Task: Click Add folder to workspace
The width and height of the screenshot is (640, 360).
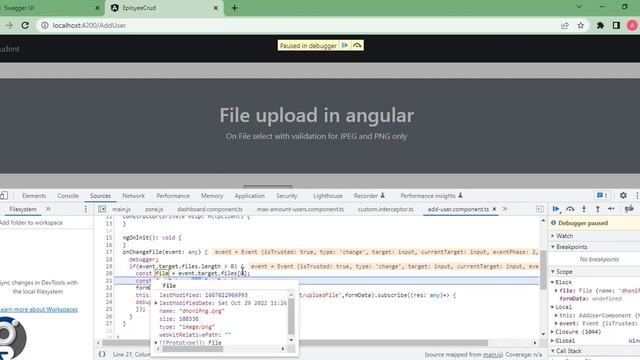Action: tap(31, 222)
